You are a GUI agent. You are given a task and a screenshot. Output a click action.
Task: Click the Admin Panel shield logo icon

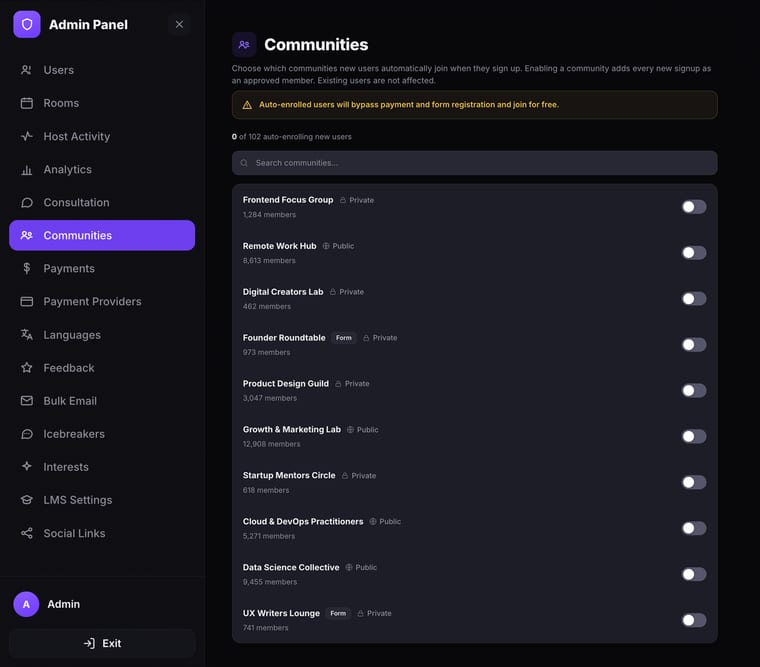click(27, 24)
